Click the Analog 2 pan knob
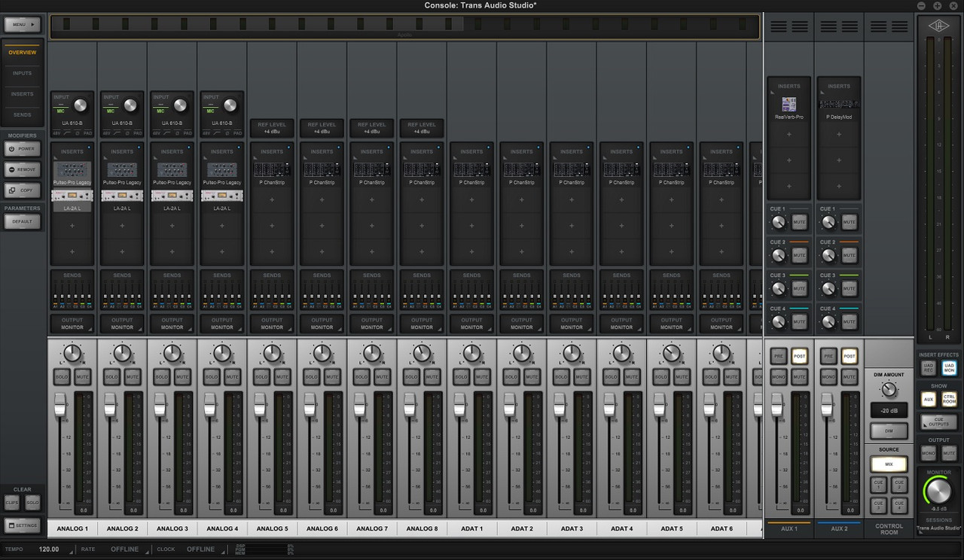Screen dimensions: 964x560 pyautogui.click(x=122, y=353)
